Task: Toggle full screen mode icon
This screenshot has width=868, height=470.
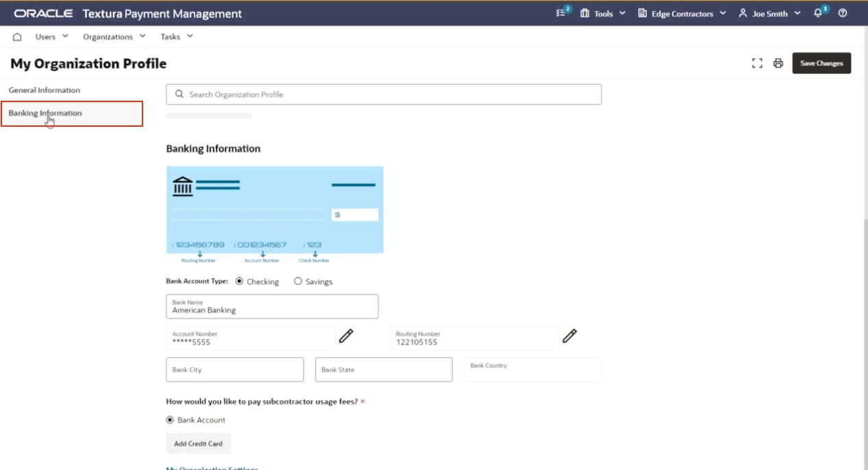Action: pos(757,63)
